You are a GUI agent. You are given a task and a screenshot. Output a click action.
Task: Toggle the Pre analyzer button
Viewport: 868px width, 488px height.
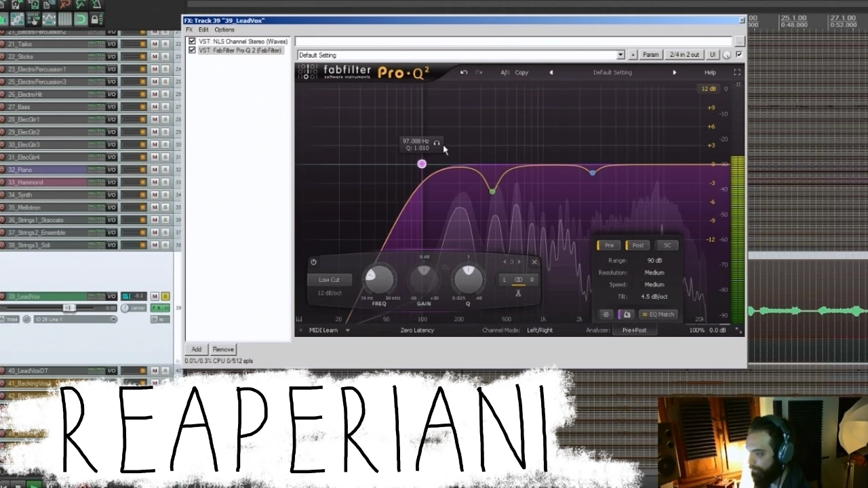pos(609,245)
